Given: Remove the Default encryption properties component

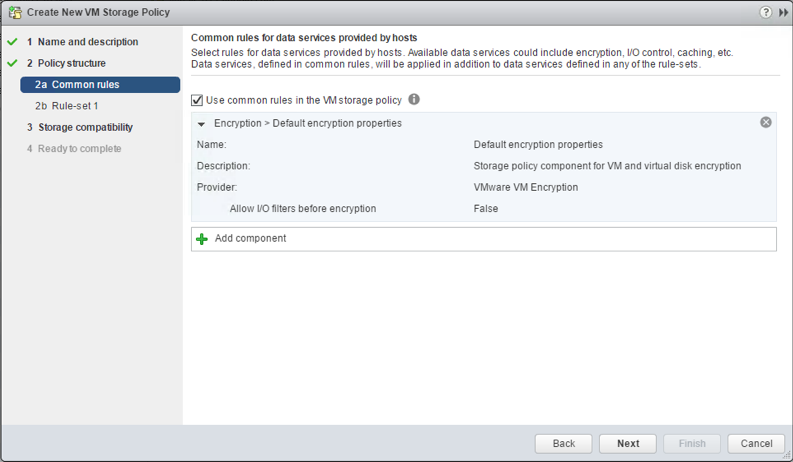Looking at the screenshot, I should tap(766, 122).
